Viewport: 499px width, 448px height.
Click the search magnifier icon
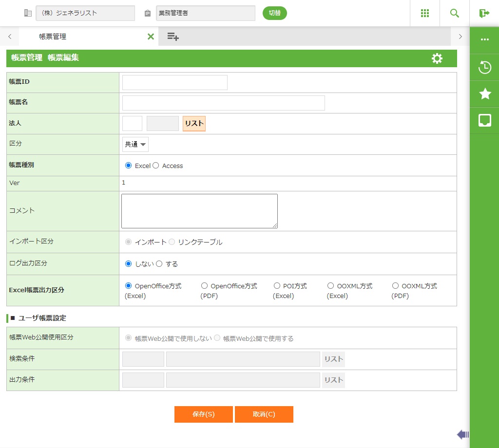455,13
